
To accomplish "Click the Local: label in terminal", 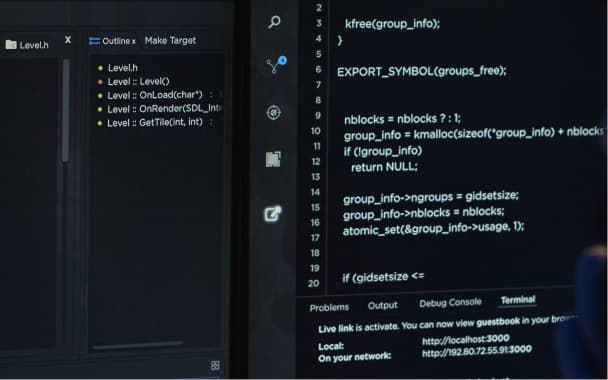I will point(331,346).
